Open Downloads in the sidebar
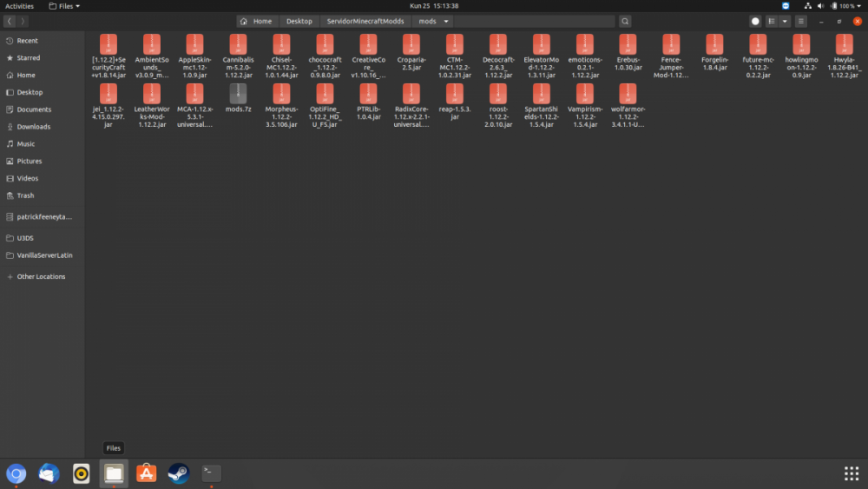 (x=34, y=127)
